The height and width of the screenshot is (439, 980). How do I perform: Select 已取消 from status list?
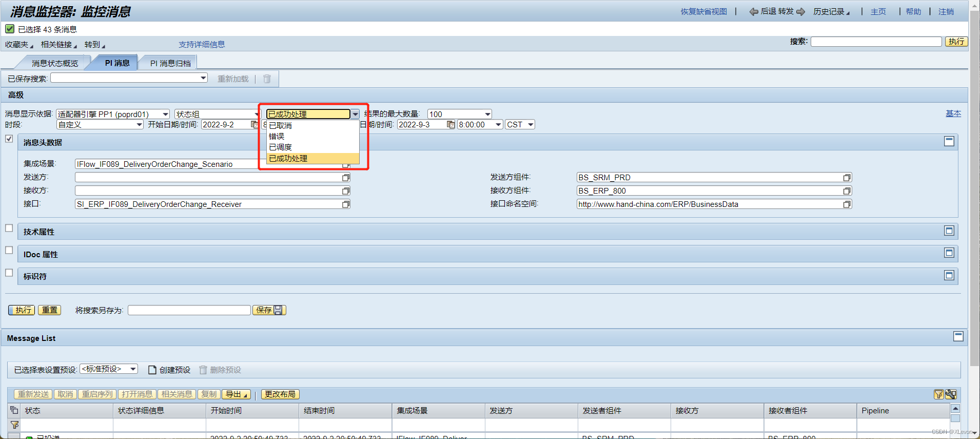coord(312,125)
